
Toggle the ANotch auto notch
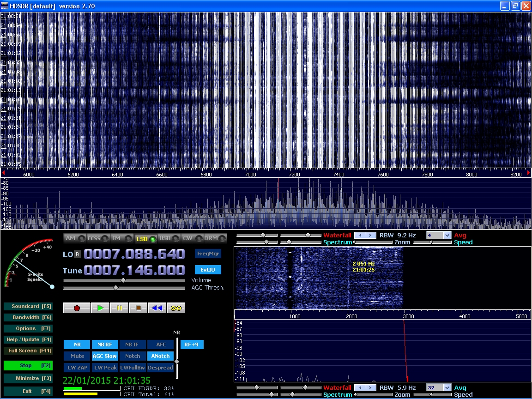(x=161, y=356)
